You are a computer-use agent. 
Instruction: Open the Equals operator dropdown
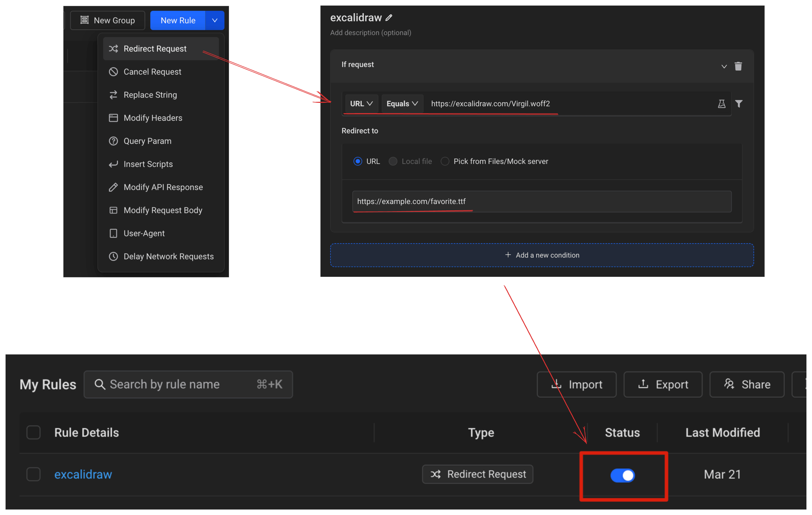tap(402, 103)
